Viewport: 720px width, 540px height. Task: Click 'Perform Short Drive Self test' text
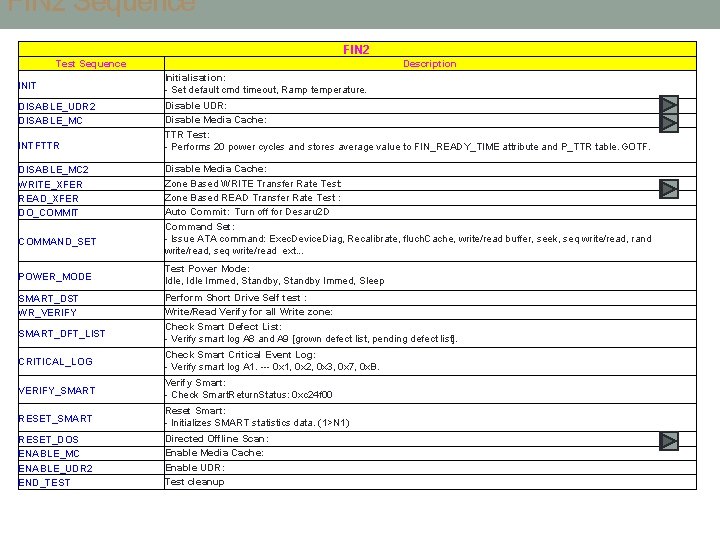click(236, 298)
